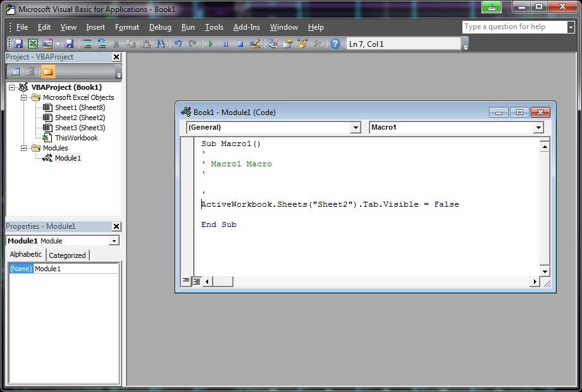Open the Object Browser toolbar icon
The width and height of the screenshot is (582, 392).
[x=302, y=44]
